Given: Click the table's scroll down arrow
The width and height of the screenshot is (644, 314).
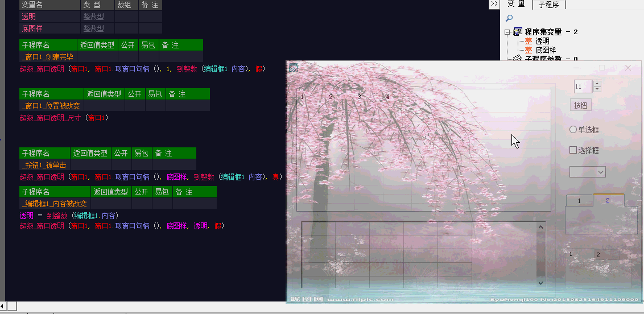Looking at the screenshot, I should coord(540,282).
